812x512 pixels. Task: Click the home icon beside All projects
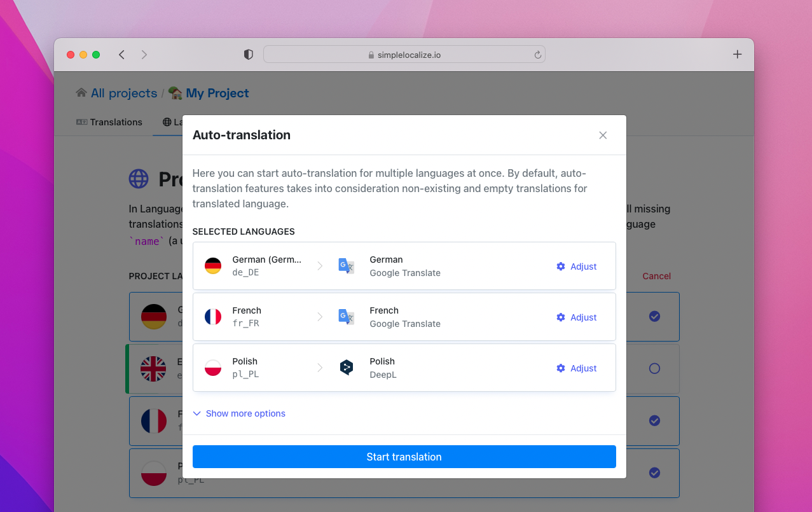tap(81, 93)
